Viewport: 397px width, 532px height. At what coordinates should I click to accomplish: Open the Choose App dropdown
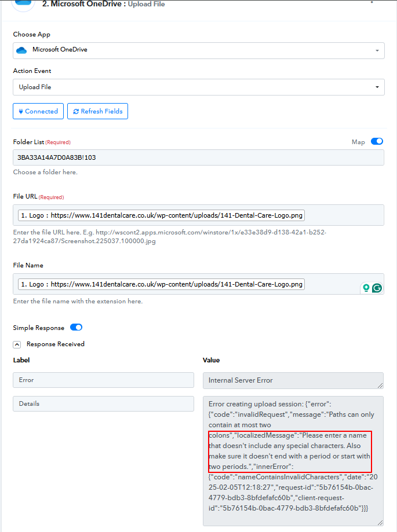pyautogui.click(x=199, y=50)
